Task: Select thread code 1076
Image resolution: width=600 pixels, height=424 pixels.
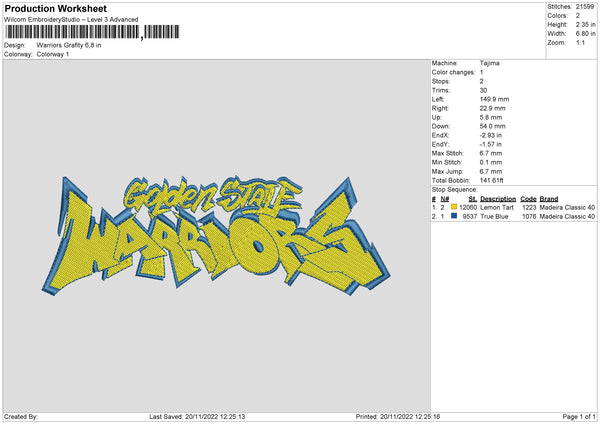Action: coord(529,217)
